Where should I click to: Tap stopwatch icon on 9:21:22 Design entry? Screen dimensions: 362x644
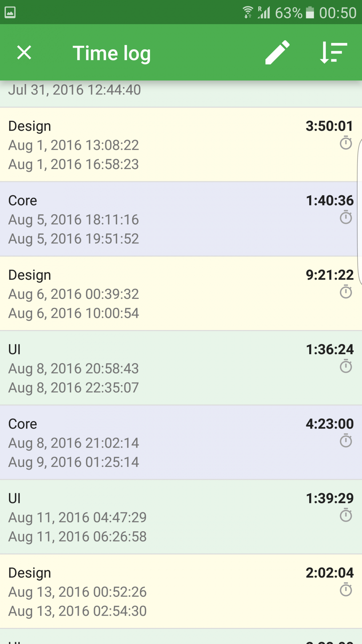coord(346,292)
